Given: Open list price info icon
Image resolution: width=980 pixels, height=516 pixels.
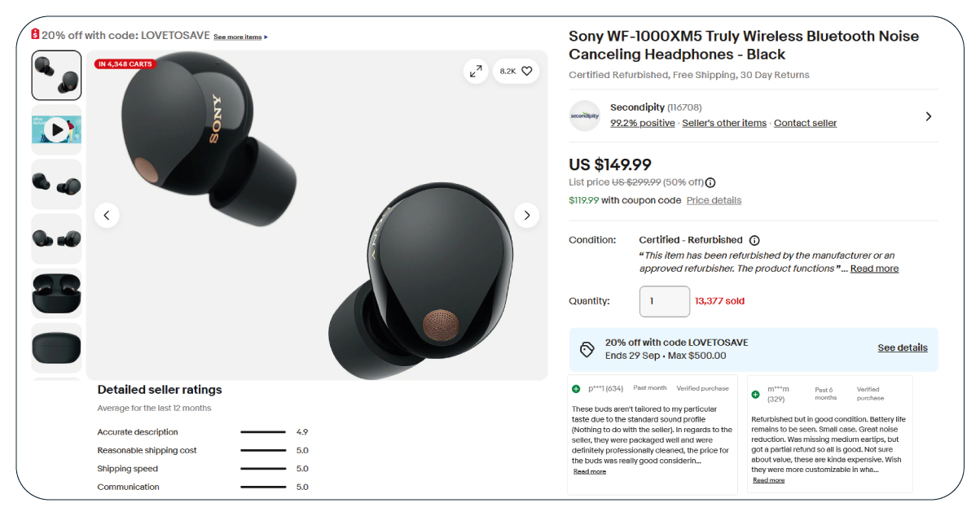Looking at the screenshot, I should pyautogui.click(x=710, y=182).
